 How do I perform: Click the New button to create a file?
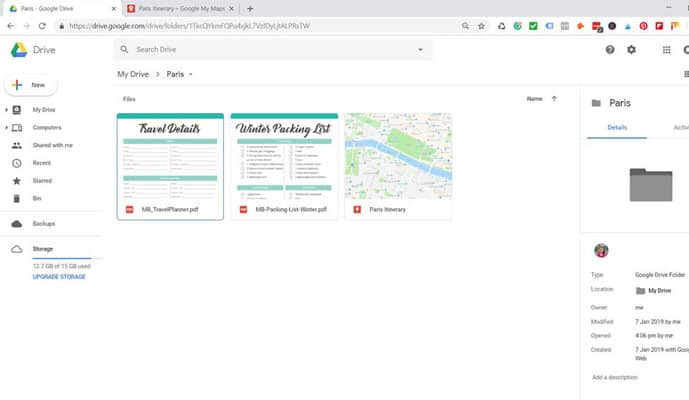(31, 85)
